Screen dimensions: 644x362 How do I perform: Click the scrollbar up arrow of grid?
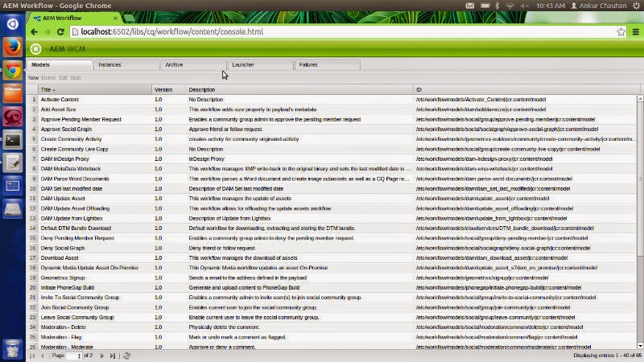640,98
